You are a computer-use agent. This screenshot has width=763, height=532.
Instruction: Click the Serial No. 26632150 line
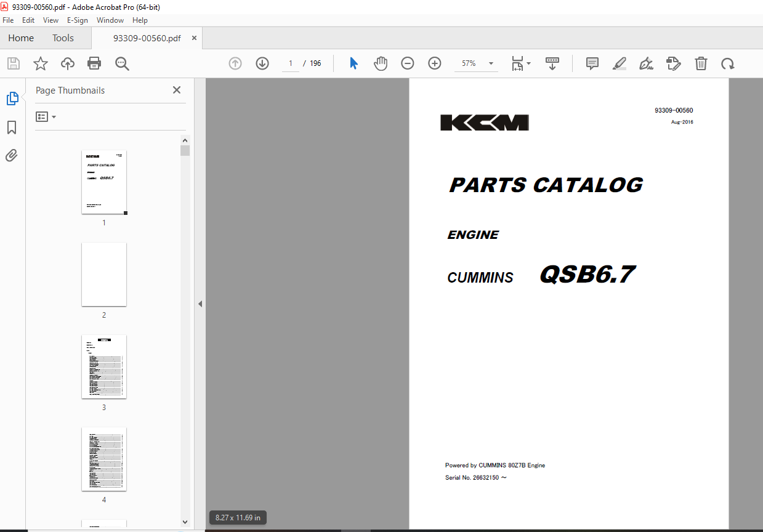[476, 478]
